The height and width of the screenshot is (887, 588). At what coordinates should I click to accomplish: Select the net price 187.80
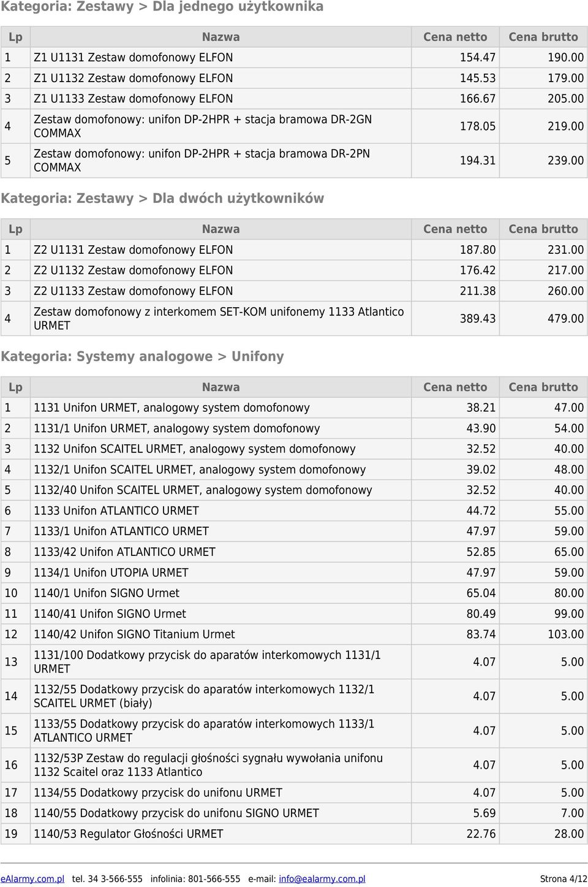click(x=478, y=250)
